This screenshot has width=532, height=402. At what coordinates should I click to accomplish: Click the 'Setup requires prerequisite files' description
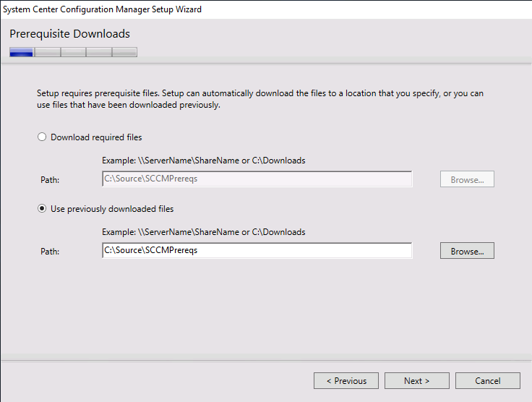coord(260,99)
